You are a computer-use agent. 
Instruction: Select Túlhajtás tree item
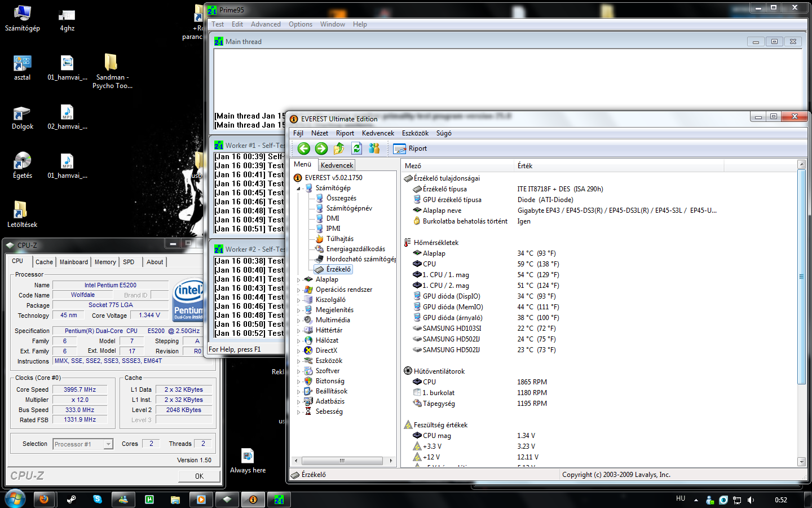340,239
